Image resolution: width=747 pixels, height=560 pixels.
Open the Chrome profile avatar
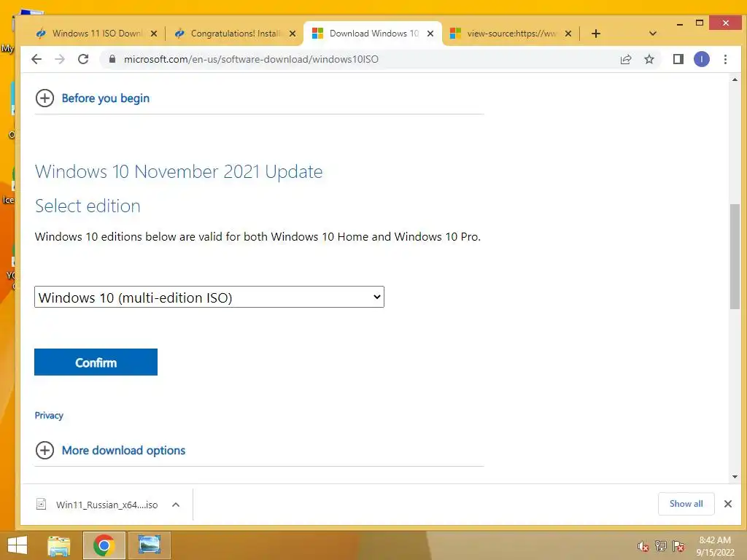tap(701, 59)
